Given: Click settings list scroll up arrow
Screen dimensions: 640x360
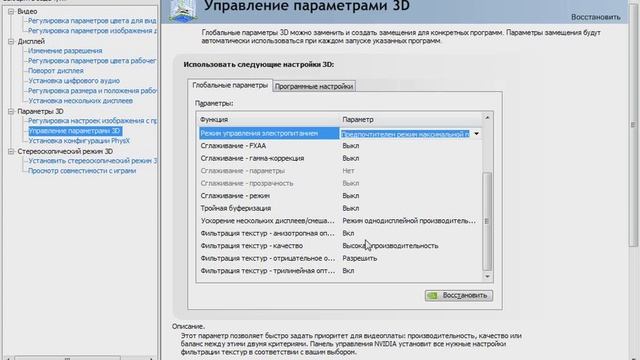Looking at the screenshot, I should click(x=487, y=118).
